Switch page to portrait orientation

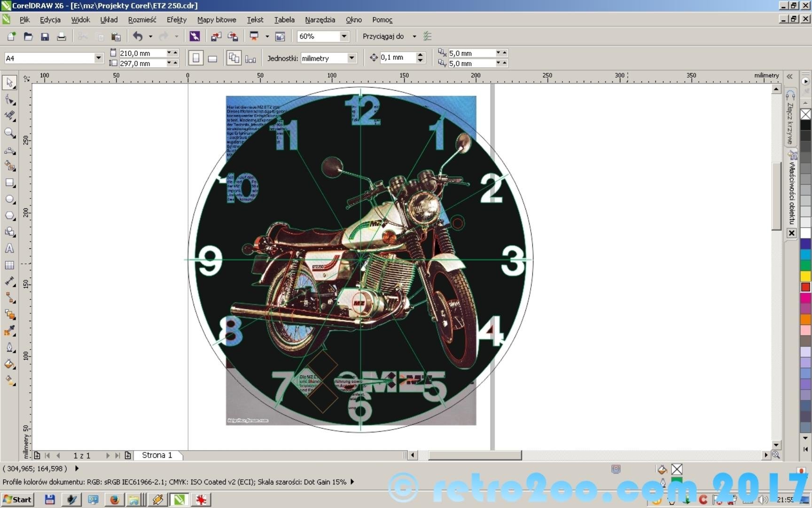(x=196, y=58)
